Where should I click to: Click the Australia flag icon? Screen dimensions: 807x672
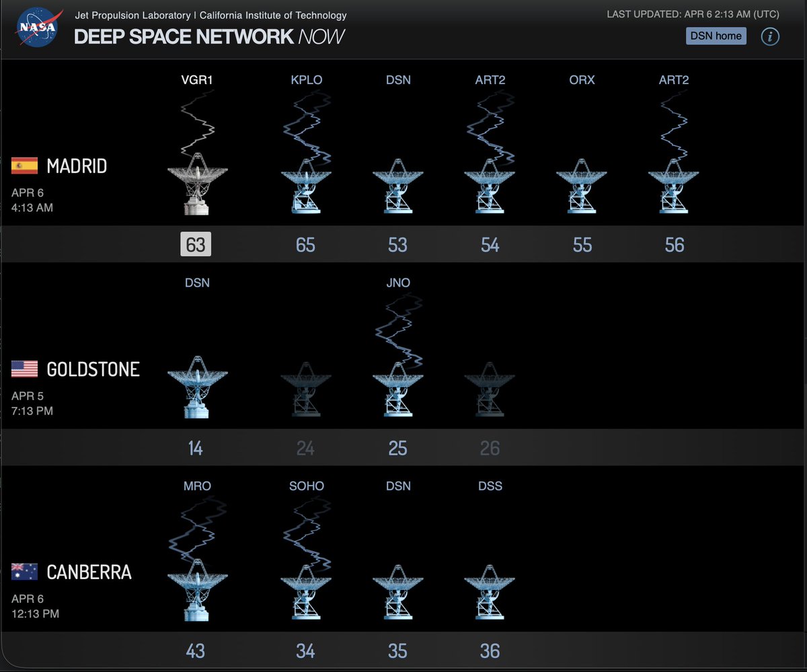coord(24,572)
